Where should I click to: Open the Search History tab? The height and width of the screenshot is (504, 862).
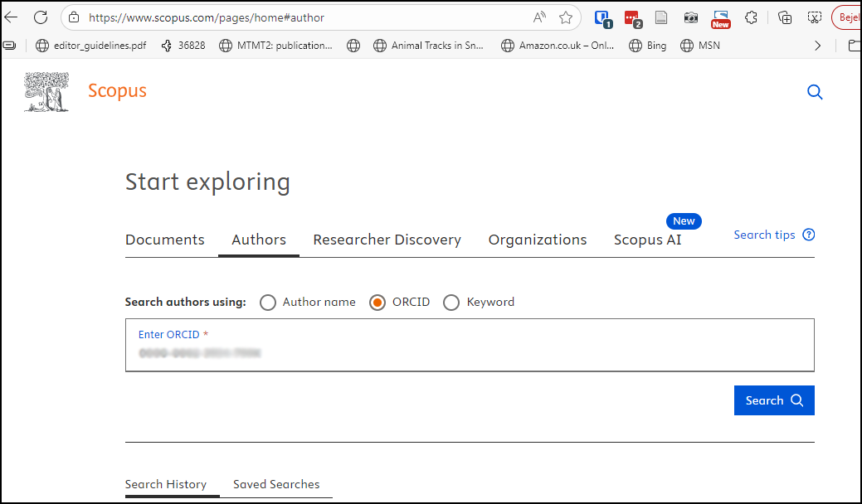(166, 484)
